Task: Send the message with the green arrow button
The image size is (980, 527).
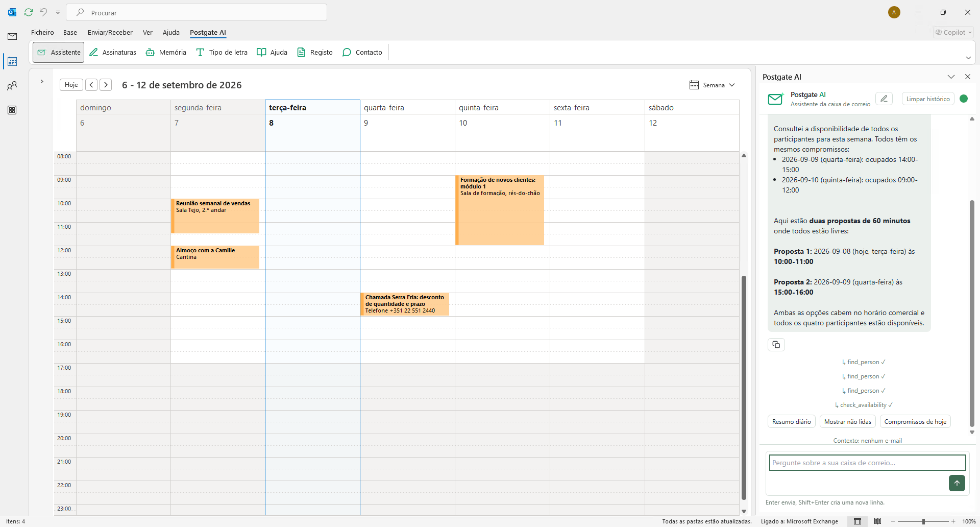Action: click(957, 483)
